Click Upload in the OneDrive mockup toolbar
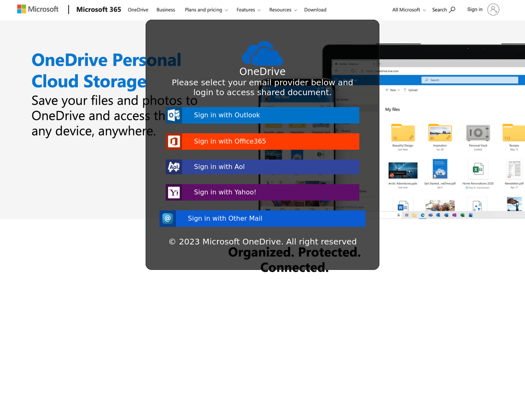The image size is (525, 420). pyautogui.click(x=411, y=90)
